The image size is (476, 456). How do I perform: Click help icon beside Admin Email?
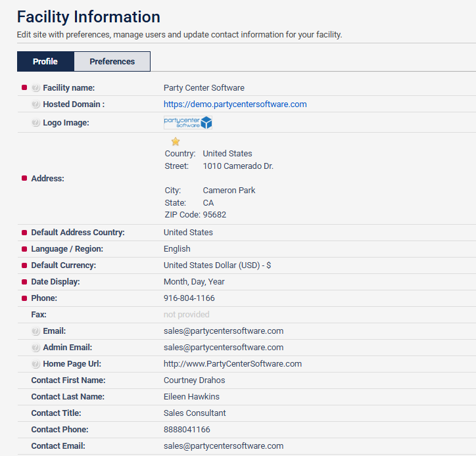coord(36,348)
